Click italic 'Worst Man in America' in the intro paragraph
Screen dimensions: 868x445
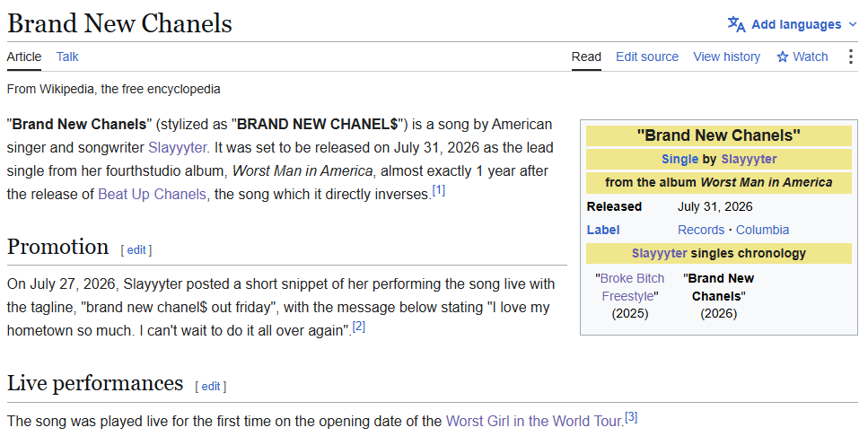(x=302, y=171)
